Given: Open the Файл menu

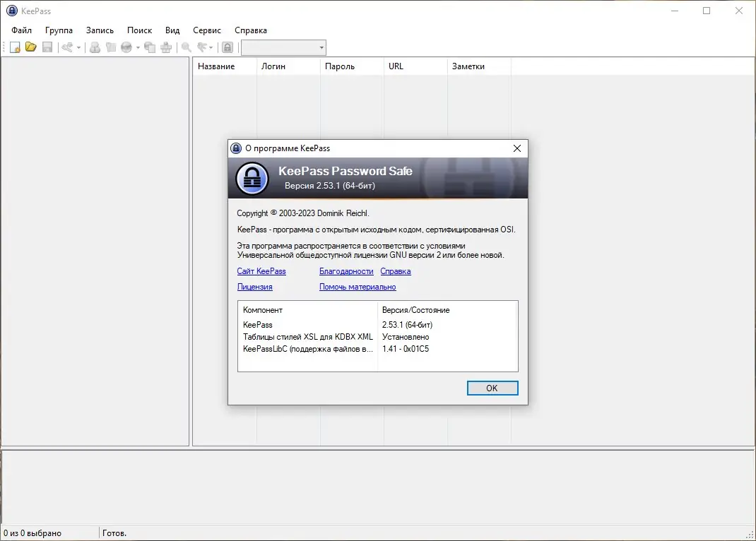Looking at the screenshot, I should (x=22, y=30).
